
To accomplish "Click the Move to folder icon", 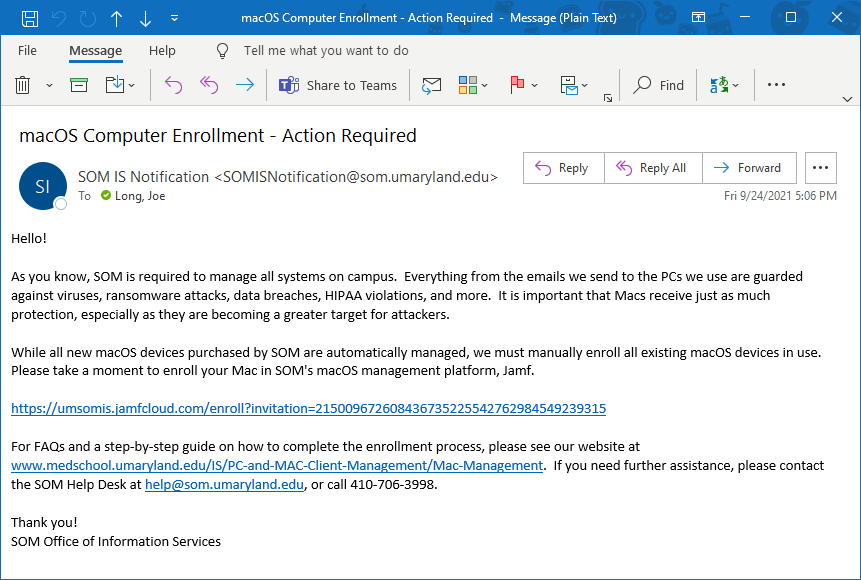I will click(x=115, y=85).
